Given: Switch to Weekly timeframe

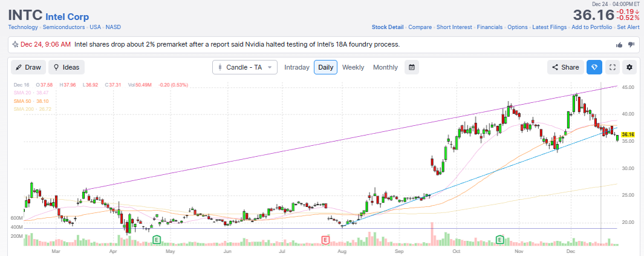Looking at the screenshot, I should [x=353, y=67].
